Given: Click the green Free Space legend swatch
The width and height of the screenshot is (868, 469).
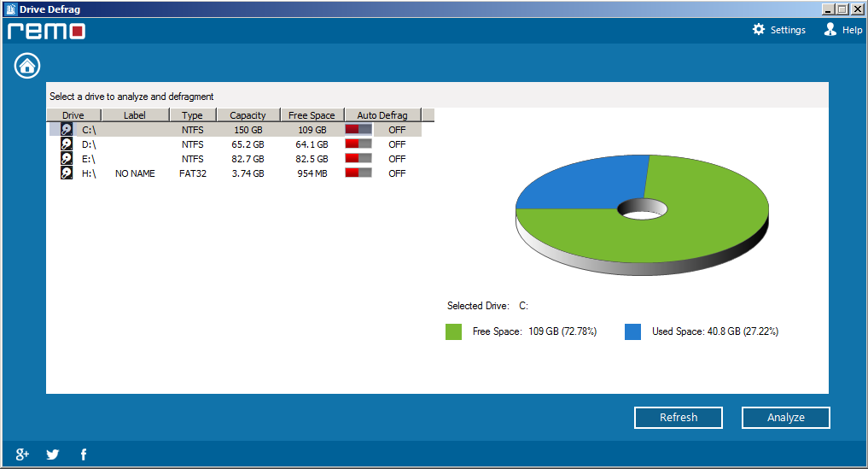Looking at the screenshot, I should 453,331.
